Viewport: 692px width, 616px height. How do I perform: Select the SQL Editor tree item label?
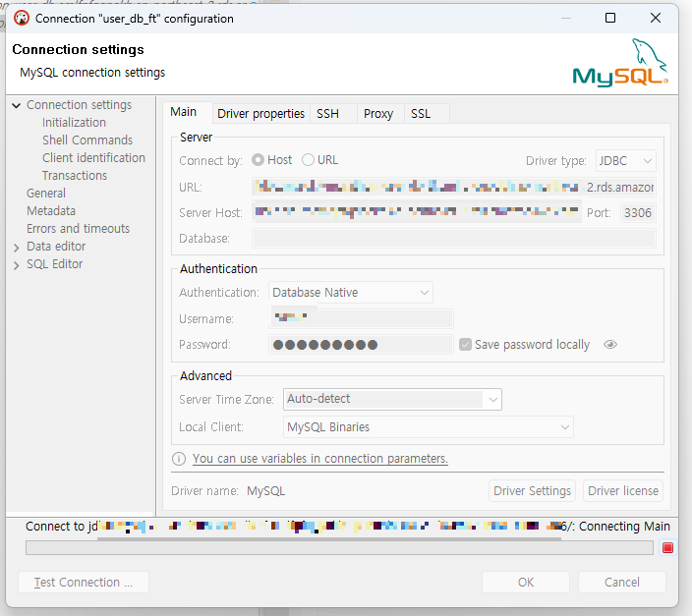[x=54, y=264]
